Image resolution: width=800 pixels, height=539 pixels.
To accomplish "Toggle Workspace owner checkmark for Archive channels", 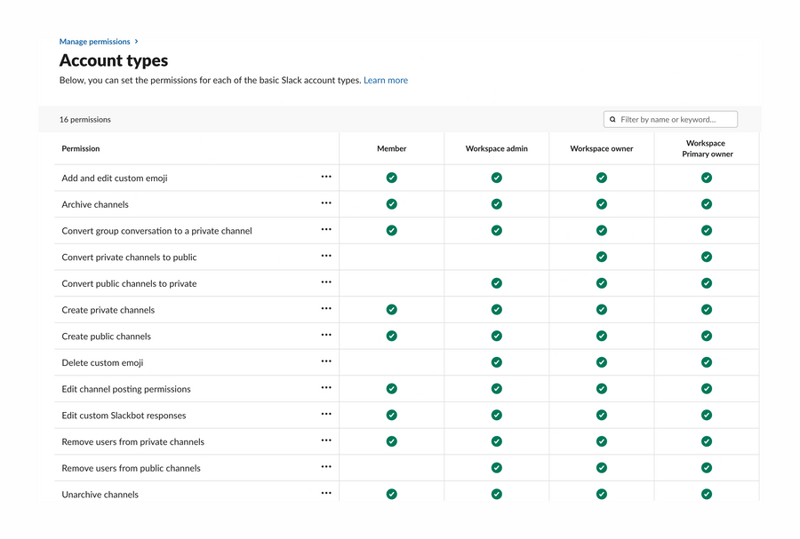I will pyautogui.click(x=602, y=204).
